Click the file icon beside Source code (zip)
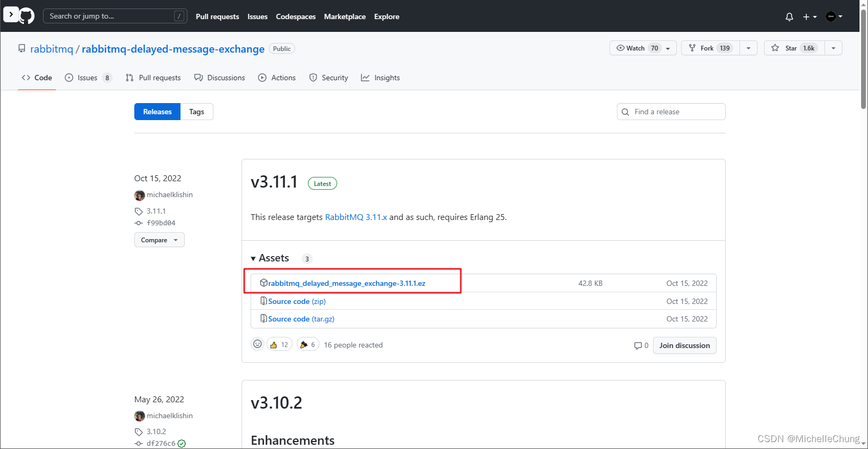This screenshot has height=449, width=868. coord(263,301)
